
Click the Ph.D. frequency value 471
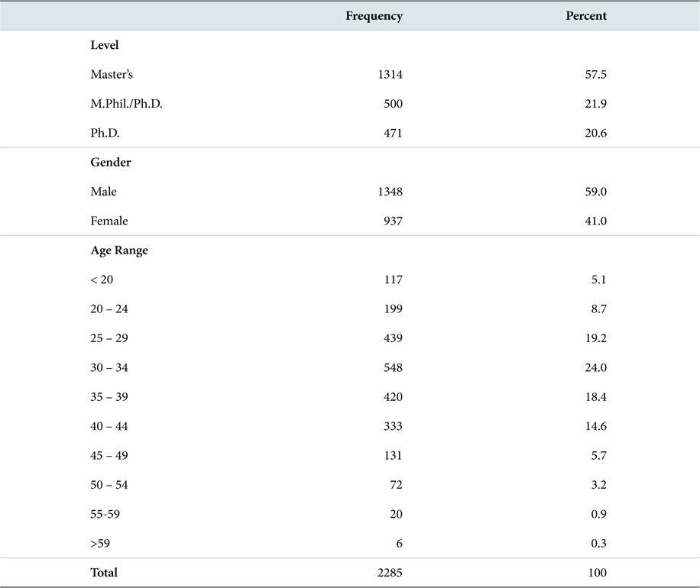click(393, 133)
